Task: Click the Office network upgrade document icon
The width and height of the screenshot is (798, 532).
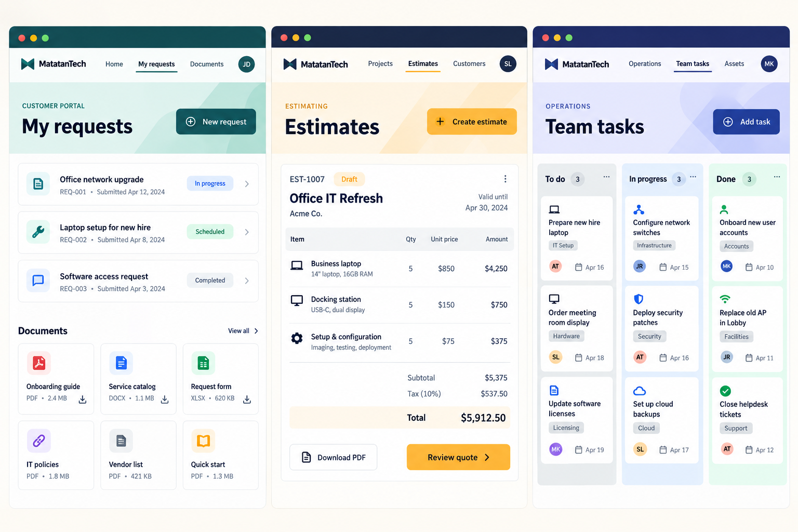Action: [x=38, y=184]
